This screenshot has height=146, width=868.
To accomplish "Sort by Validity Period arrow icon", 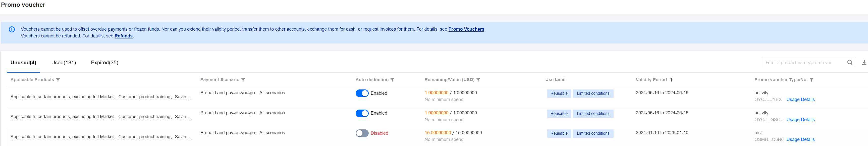I will pos(671,80).
